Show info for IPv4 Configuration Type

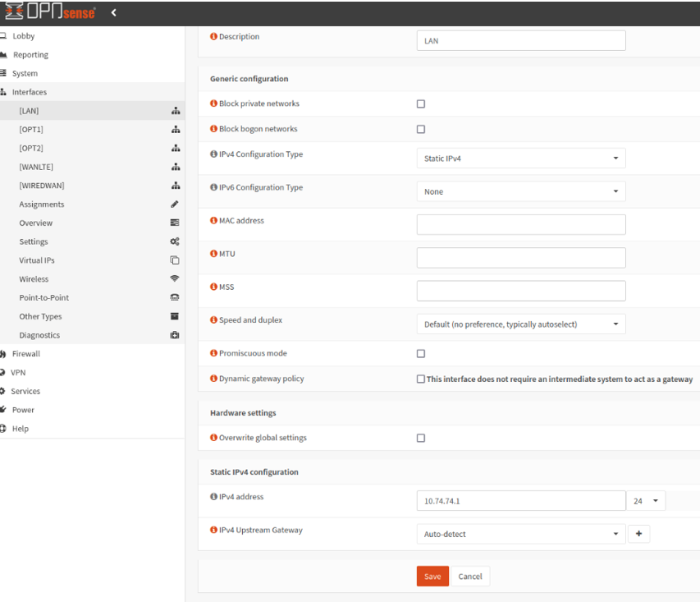point(214,154)
